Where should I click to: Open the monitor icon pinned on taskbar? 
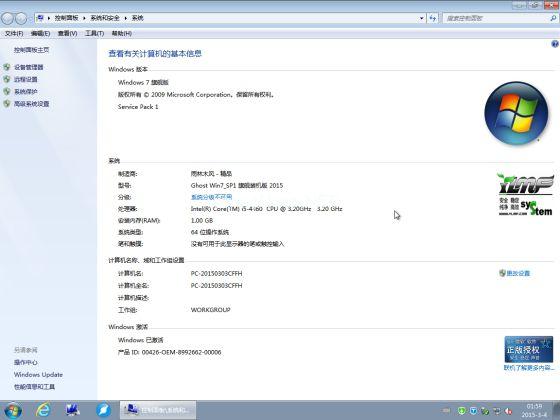point(73,410)
